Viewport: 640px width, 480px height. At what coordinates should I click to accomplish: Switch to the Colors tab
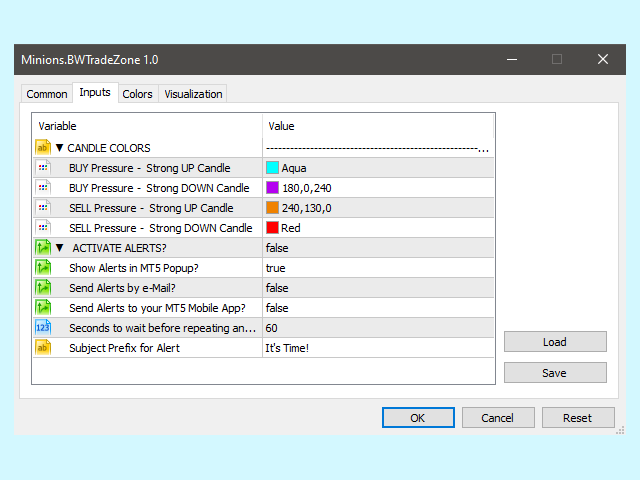coord(138,94)
